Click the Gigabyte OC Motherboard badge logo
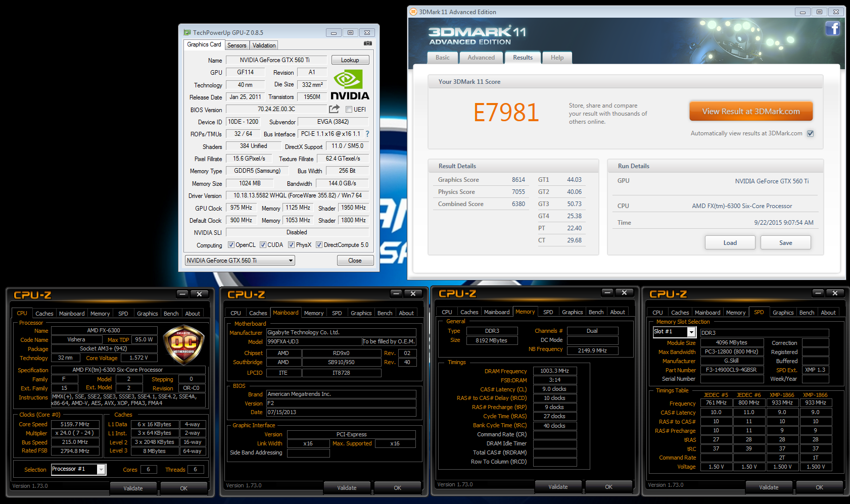Viewport: 850px width, 504px height. point(183,345)
